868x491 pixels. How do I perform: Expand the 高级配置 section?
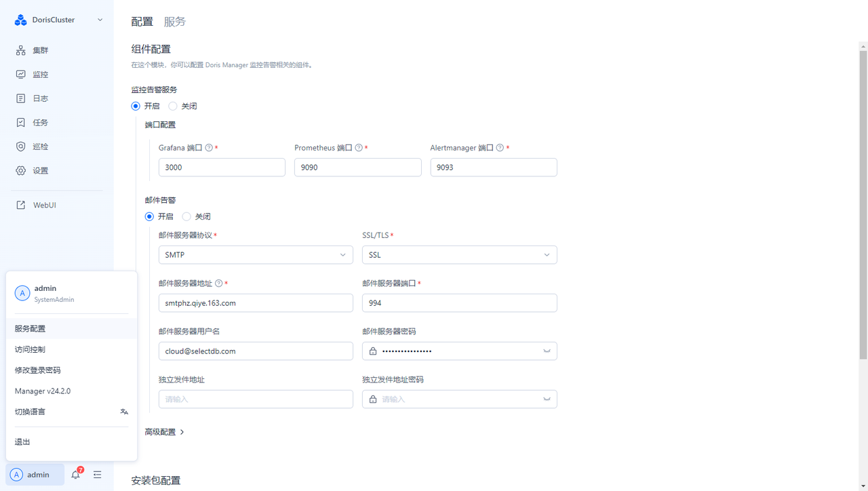(x=165, y=432)
